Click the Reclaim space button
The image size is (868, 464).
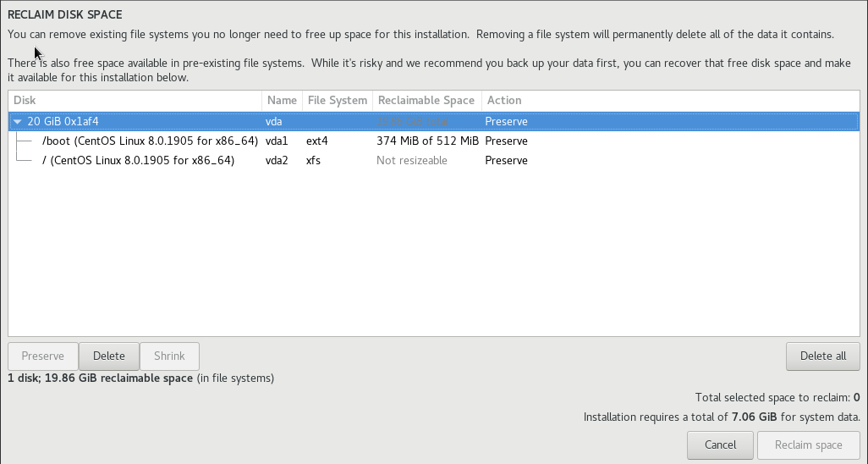pos(809,445)
